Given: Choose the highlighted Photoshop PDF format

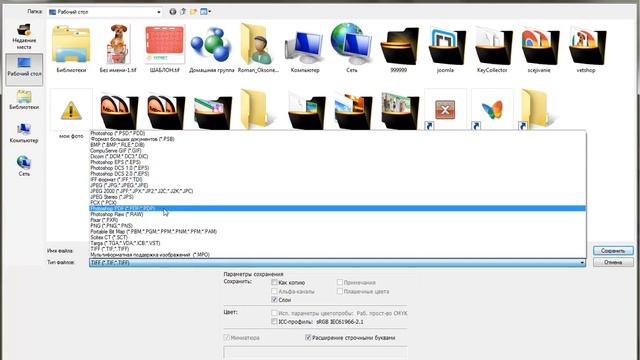Looking at the screenshot, I should coord(338,208).
